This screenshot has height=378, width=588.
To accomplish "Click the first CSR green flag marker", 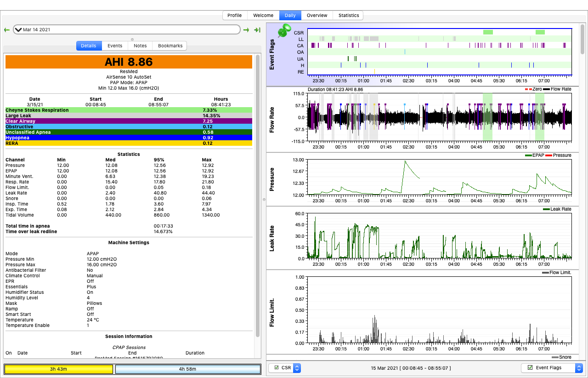I will tap(488, 32).
